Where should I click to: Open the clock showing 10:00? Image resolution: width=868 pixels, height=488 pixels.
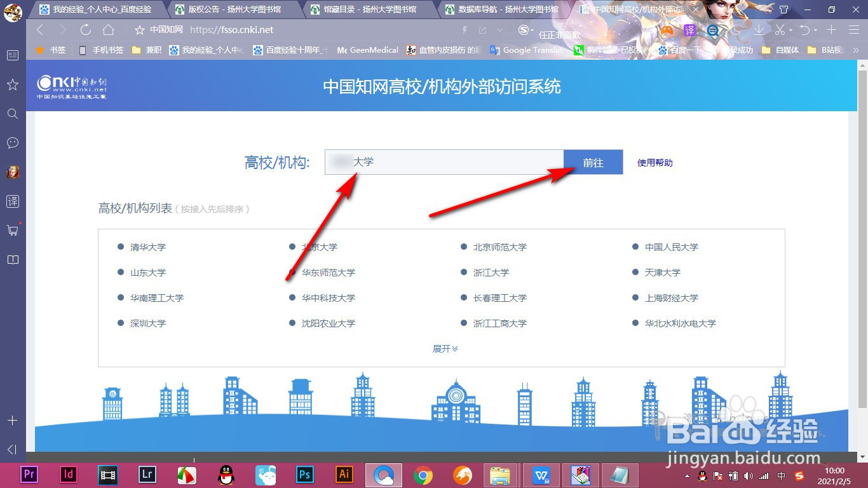click(x=834, y=476)
